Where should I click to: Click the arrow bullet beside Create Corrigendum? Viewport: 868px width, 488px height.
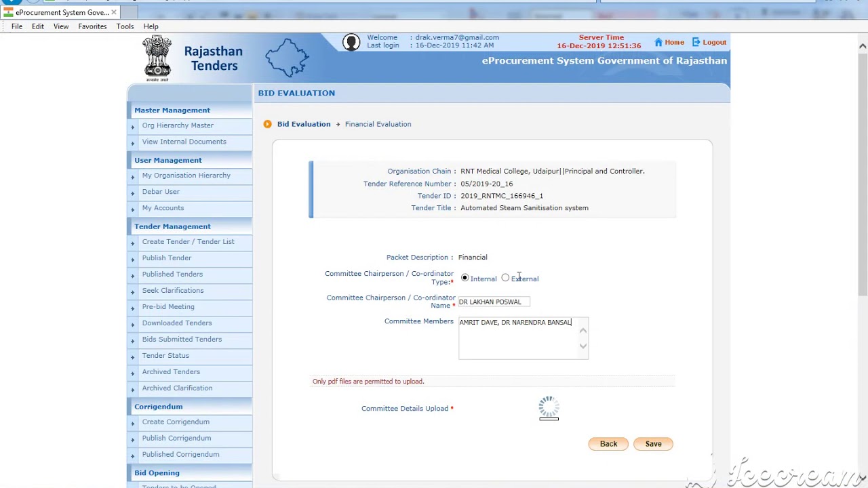tap(133, 424)
